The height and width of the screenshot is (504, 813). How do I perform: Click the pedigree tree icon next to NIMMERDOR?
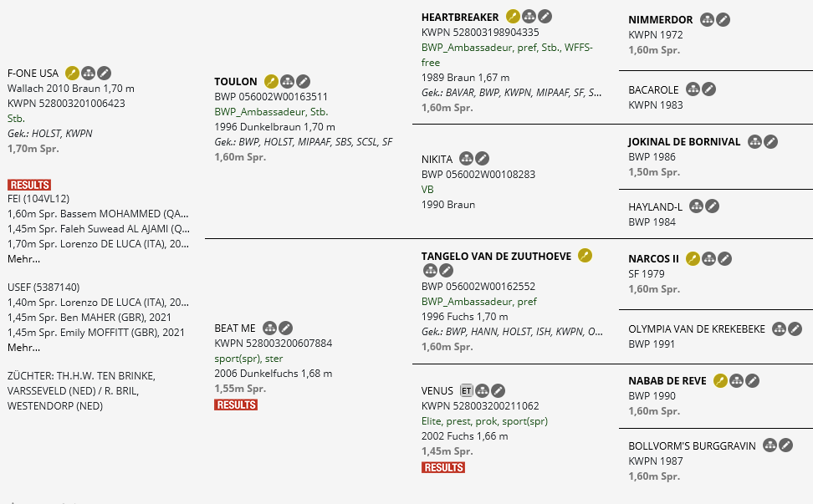tap(708, 20)
